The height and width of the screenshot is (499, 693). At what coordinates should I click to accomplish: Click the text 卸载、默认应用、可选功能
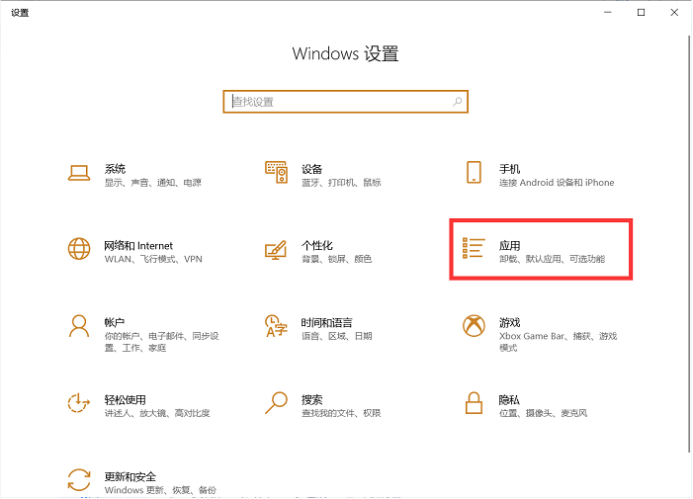point(552,259)
